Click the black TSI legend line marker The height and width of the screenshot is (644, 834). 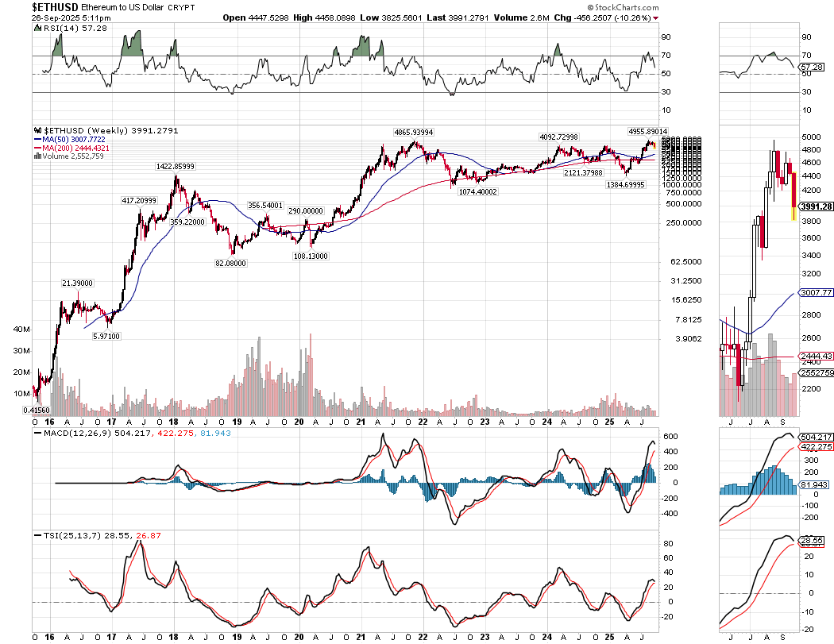click(x=37, y=536)
